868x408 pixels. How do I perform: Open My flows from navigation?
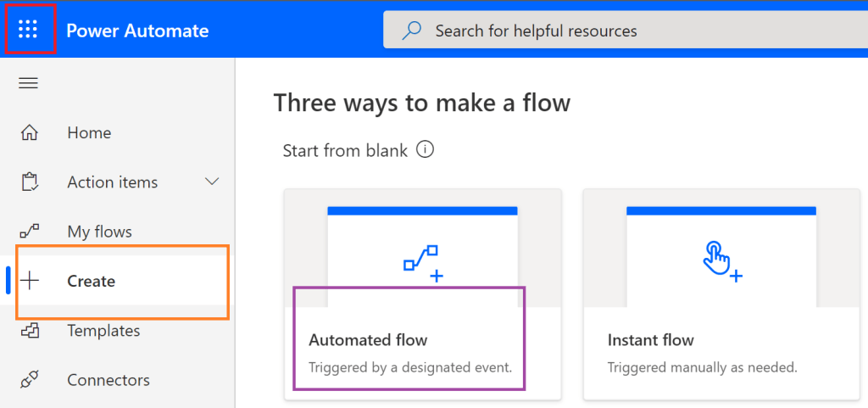pos(99,232)
